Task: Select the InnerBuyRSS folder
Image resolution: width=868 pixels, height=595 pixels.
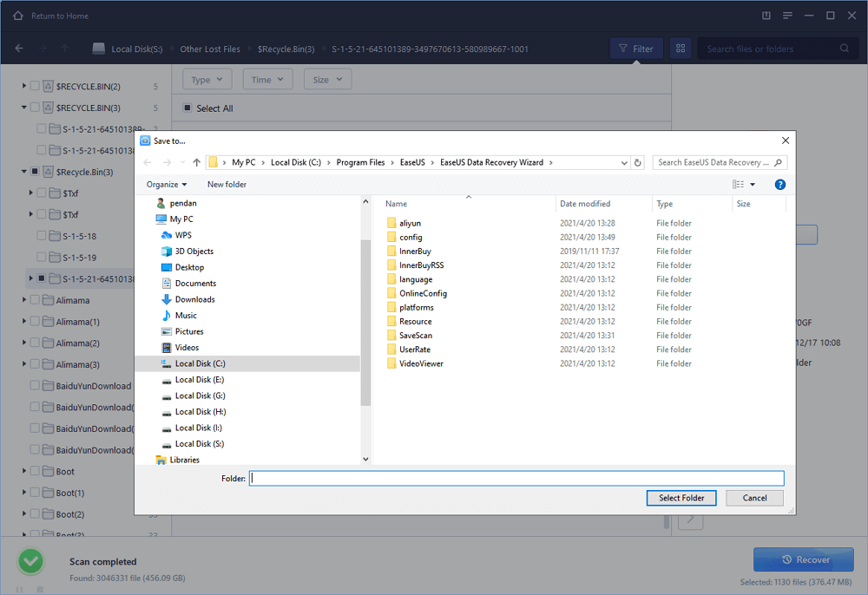Action: [421, 265]
